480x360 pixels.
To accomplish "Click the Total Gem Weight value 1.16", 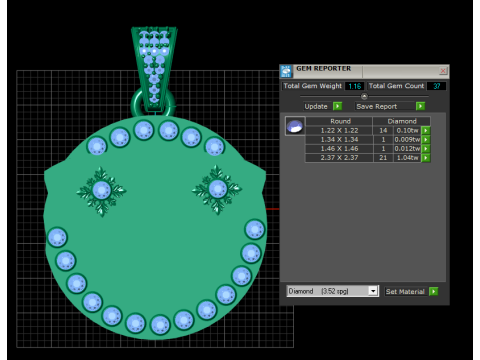I will [354, 86].
